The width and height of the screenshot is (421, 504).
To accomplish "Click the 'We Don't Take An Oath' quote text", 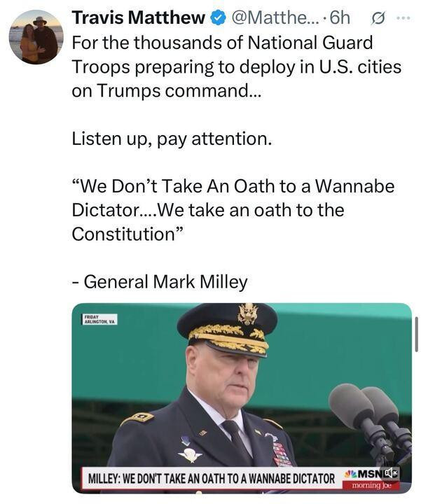I will pos(233,210).
